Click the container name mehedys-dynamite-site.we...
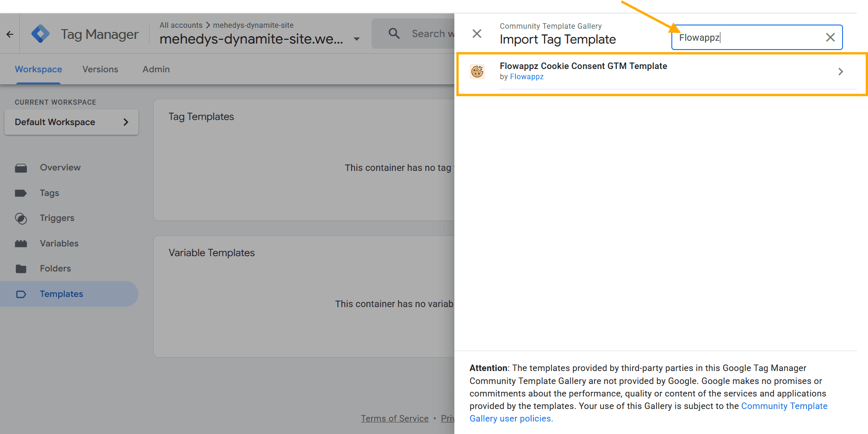 [251, 39]
